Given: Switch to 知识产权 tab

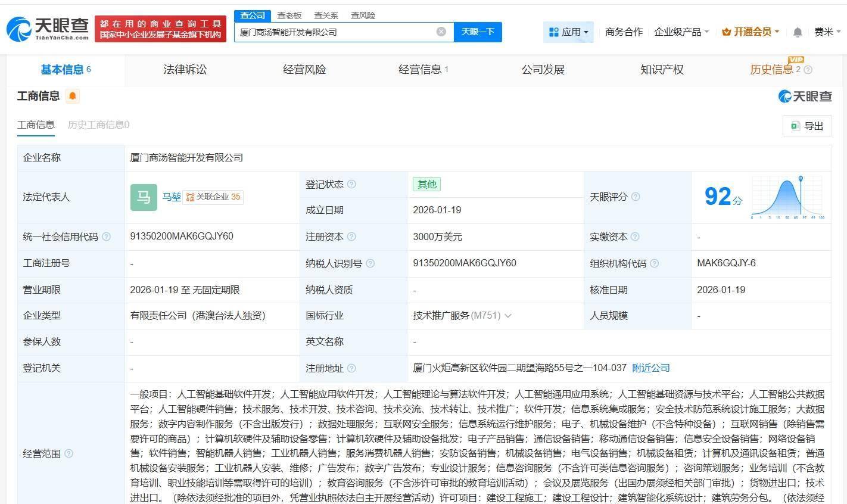Looking at the screenshot, I should tap(661, 70).
